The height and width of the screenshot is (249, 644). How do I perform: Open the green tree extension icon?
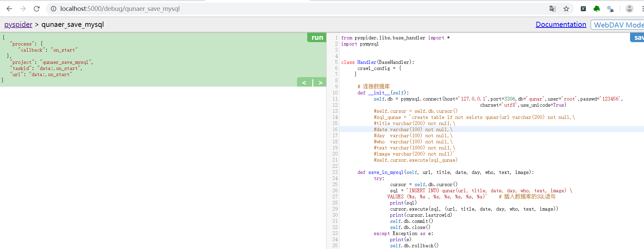point(597,9)
